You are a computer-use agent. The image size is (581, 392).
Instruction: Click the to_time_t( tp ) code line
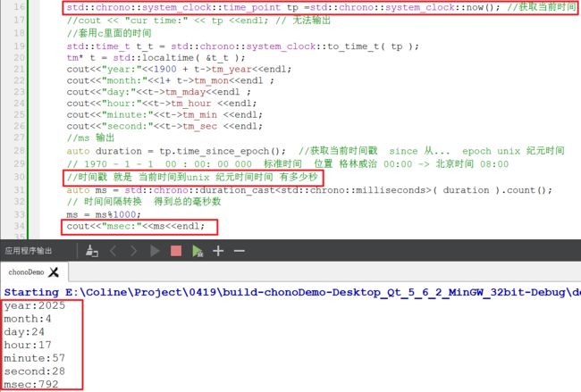click(x=243, y=46)
